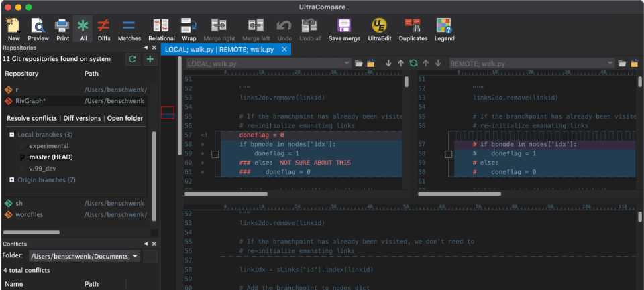Switch to LOCAL walk.py | REMOTE walk.py tab

pyautogui.click(x=219, y=49)
